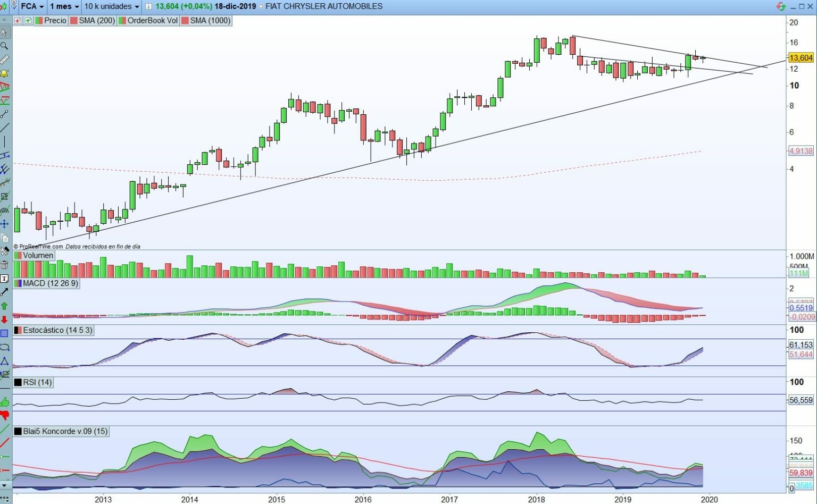This screenshot has height=504, width=817.
Task: Expand more tools with the sidebar down arrow
Action: [4, 485]
